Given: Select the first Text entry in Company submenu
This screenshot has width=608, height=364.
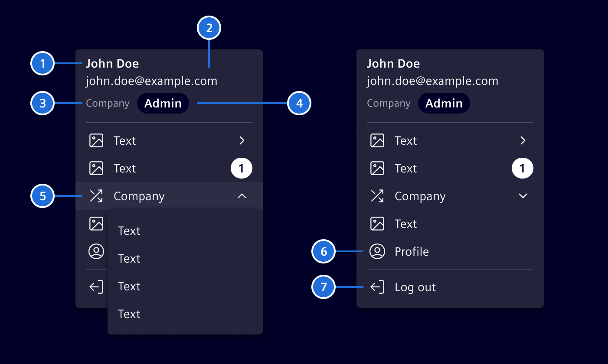Looking at the screenshot, I should click(x=185, y=231).
